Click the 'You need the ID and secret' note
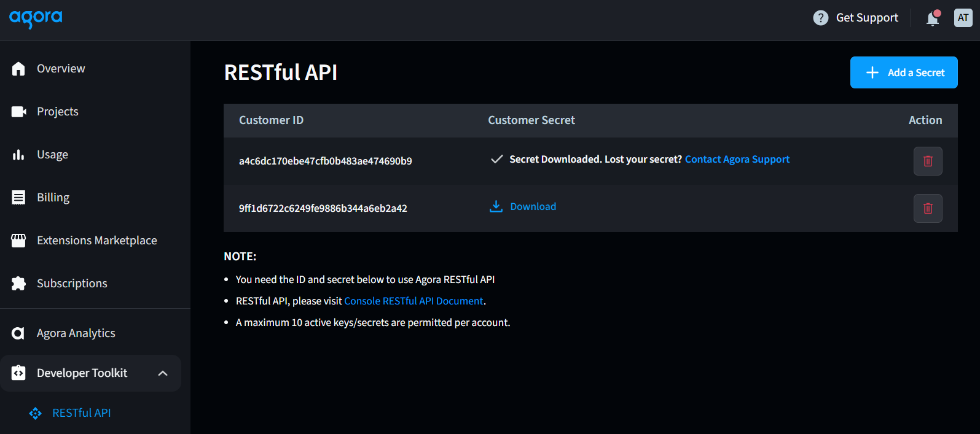The image size is (980, 434). [x=365, y=279]
